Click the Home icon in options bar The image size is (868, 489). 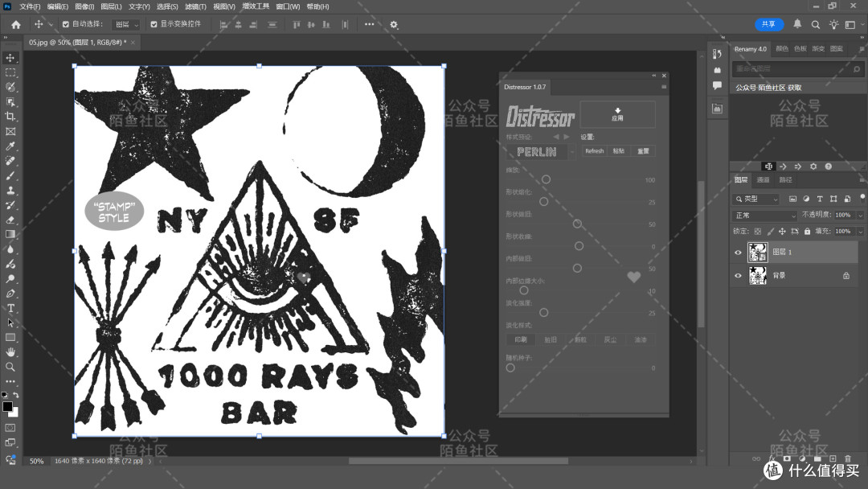tap(16, 24)
